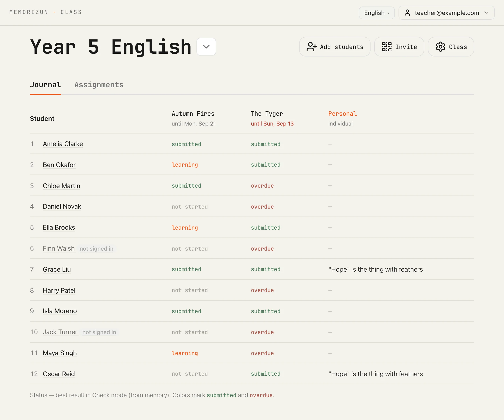Click the user avatar icon by email
This screenshot has width=504, height=420.
(407, 13)
